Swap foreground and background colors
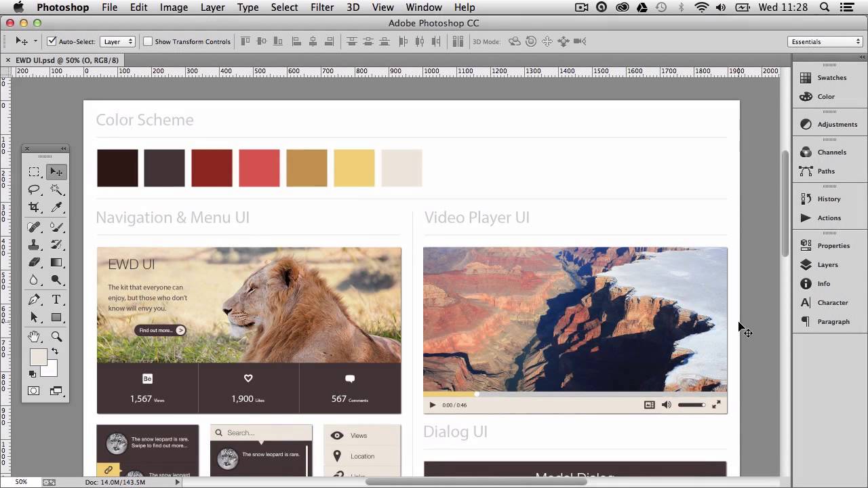 coord(55,351)
